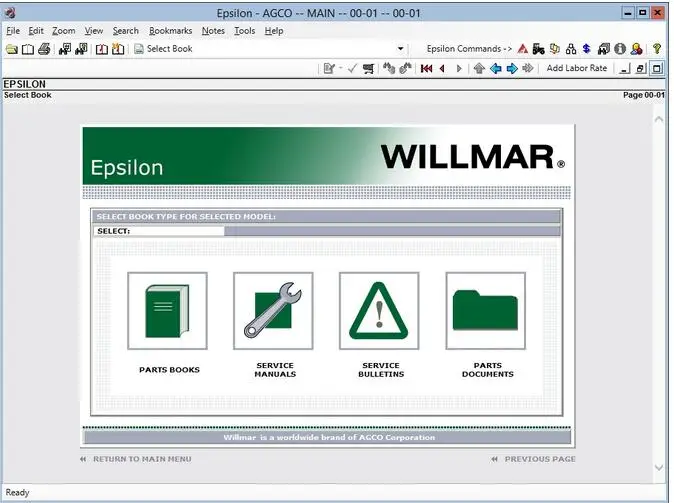Viewport: 674px width, 503px height.
Task: Click the Epsilon application icon in title bar
Action: point(10,13)
